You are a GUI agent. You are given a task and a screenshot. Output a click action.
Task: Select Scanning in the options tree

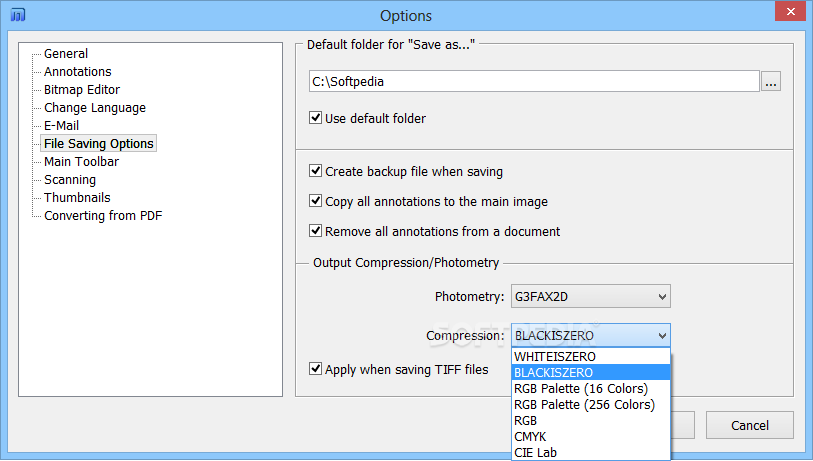[x=70, y=180]
